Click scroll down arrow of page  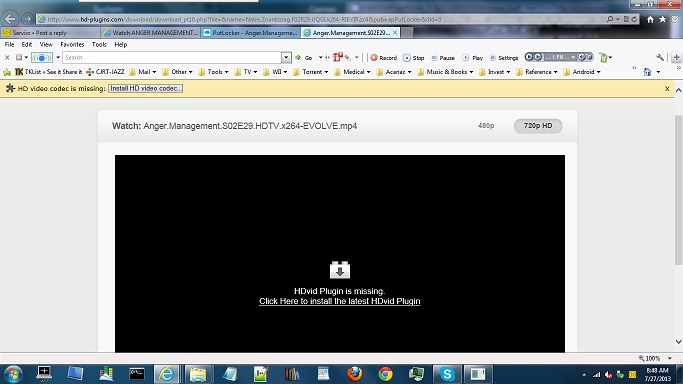[x=678, y=342]
